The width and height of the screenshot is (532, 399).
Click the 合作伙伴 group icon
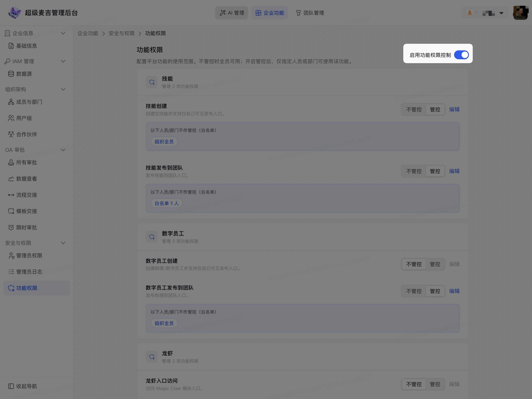11,134
